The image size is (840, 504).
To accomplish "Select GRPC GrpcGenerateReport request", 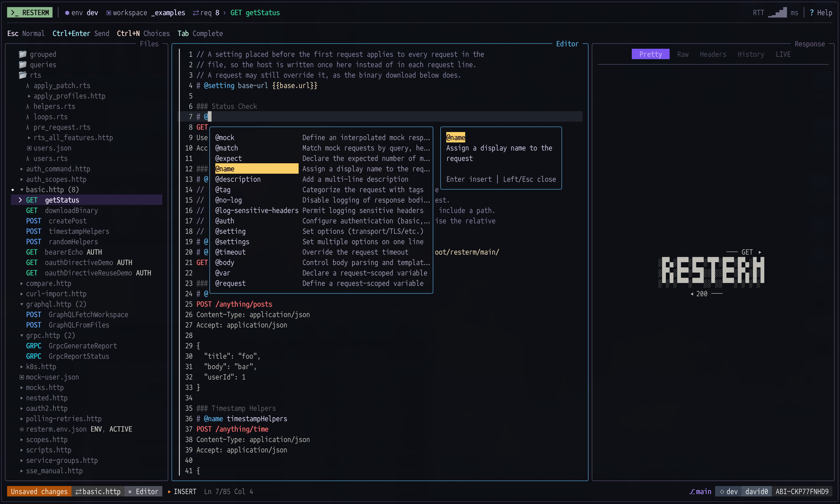I will 71,346.
